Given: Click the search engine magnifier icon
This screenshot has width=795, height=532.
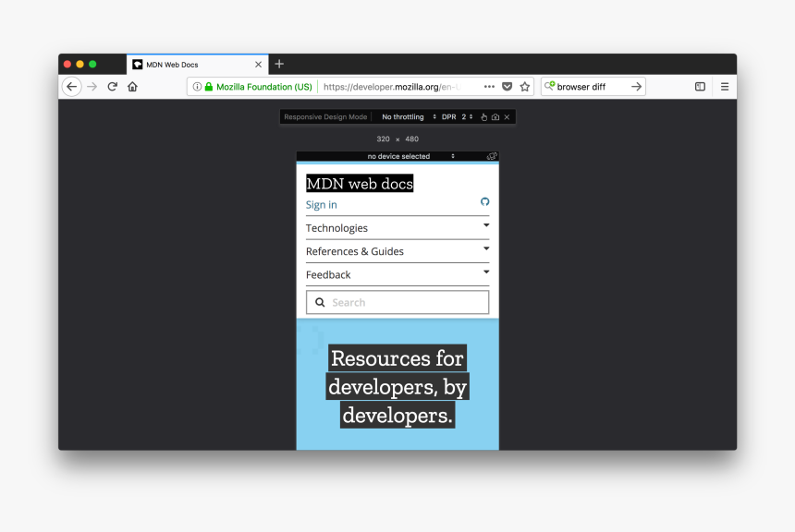Looking at the screenshot, I should [550, 86].
